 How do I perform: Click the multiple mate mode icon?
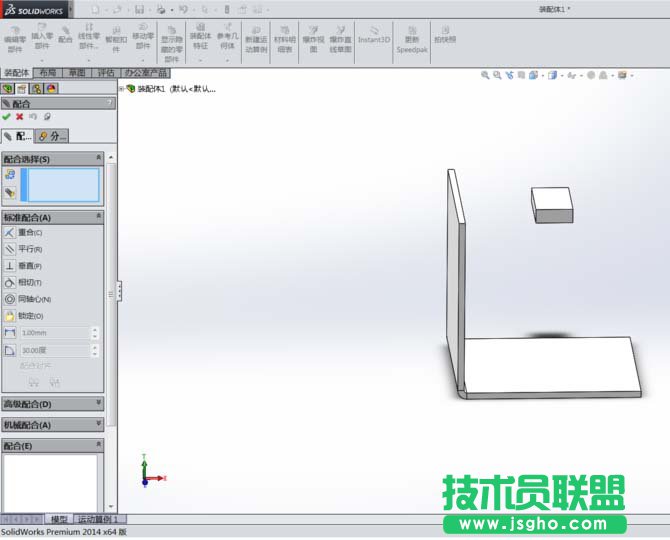tap(10, 193)
